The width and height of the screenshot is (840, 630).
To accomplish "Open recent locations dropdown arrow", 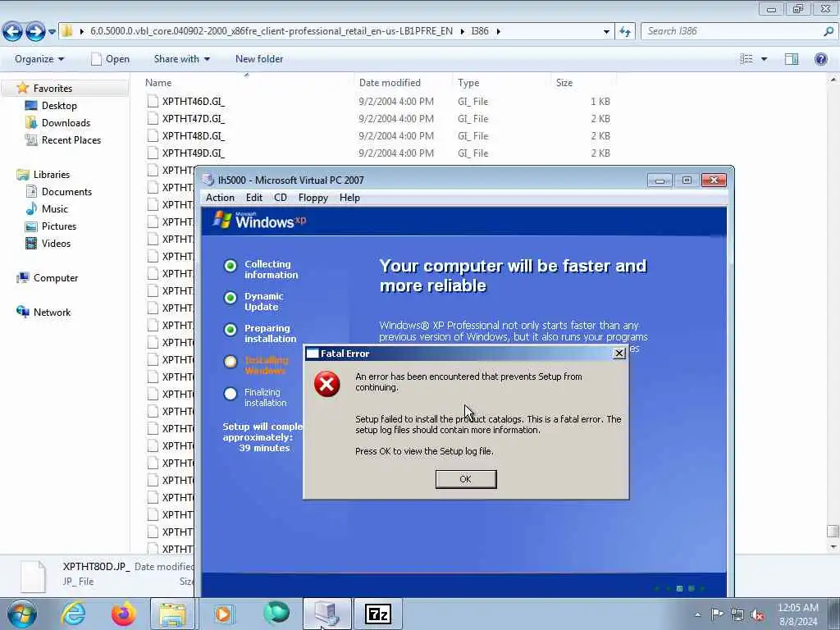I will [x=52, y=32].
